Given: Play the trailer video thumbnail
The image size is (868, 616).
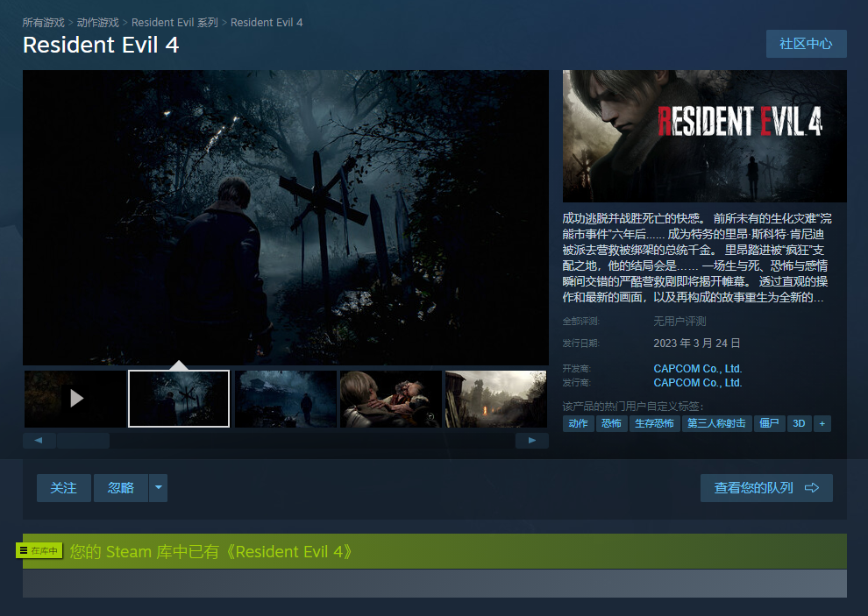Looking at the screenshot, I should [75, 399].
